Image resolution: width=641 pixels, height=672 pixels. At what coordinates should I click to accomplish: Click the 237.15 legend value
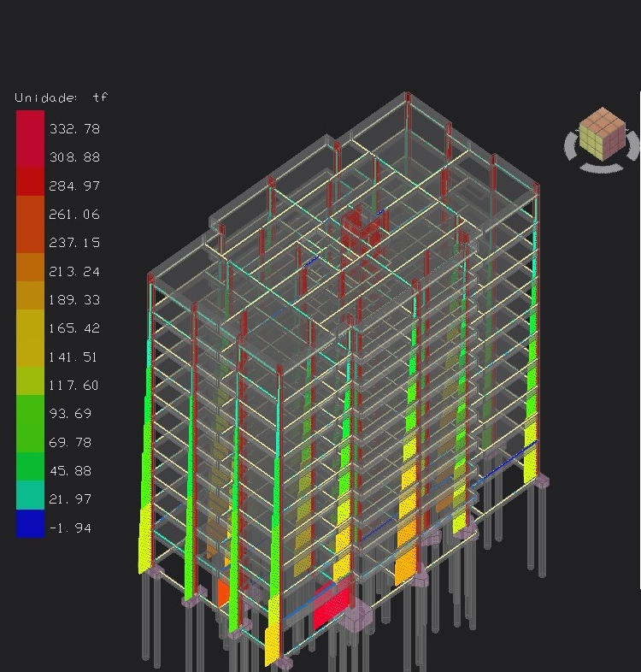tap(74, 243)
